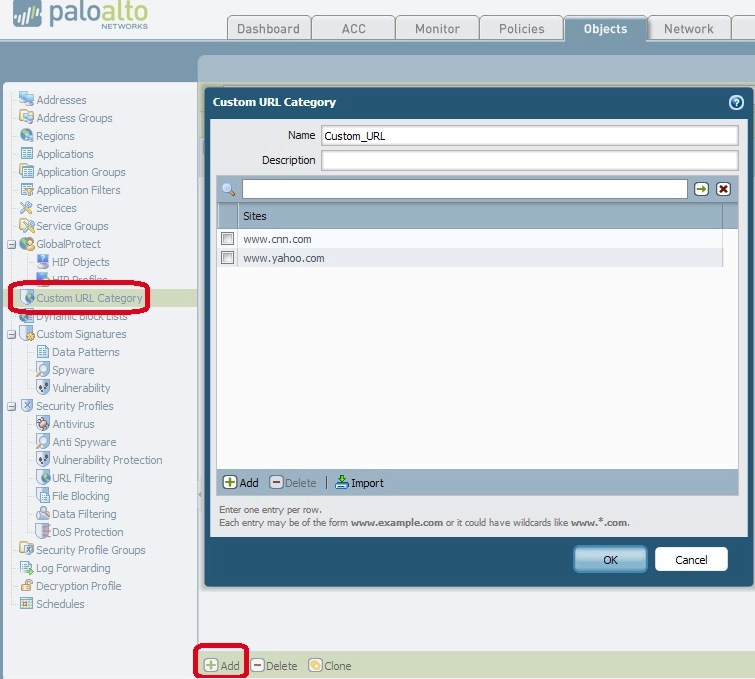Check the www.cnn.com checkbox

click(227, 238)
